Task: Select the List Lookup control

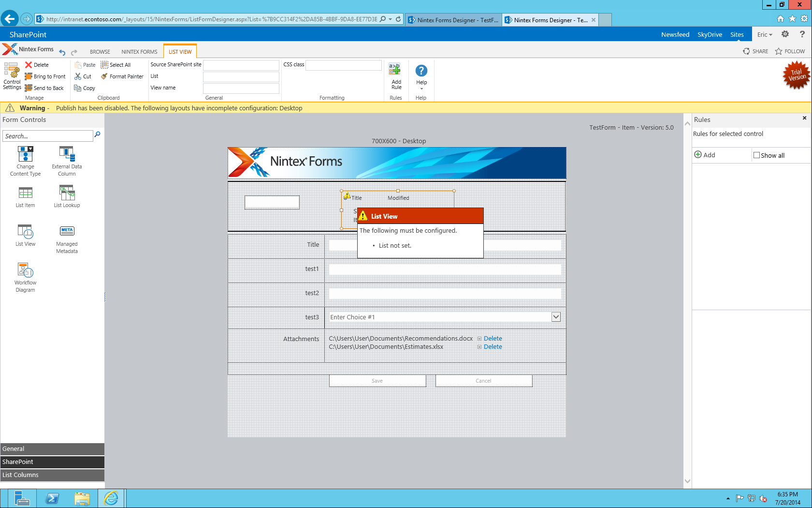Action: 67,197
